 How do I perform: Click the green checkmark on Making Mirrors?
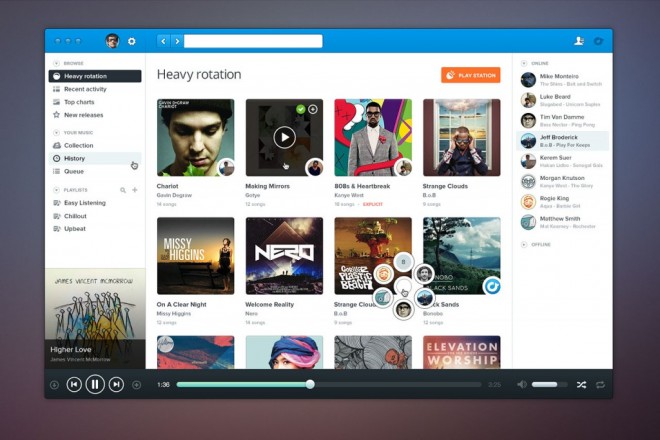tap(301, 109)
